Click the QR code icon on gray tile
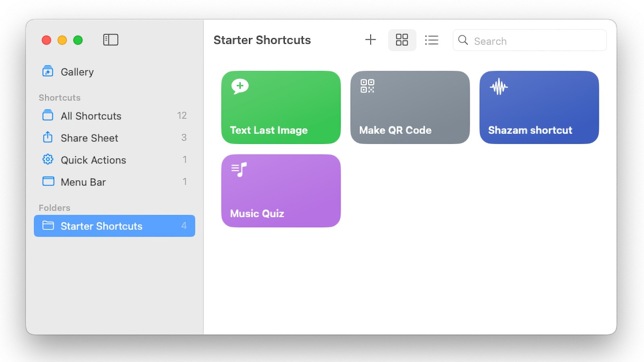The width and height of the screenshot is (644, 362). pos(367,86)
